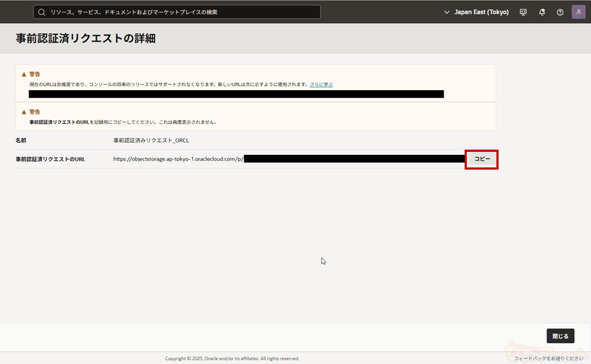591x364 pixels.
Task: Open the user profile avatar menu
Action: coord(578,12)
